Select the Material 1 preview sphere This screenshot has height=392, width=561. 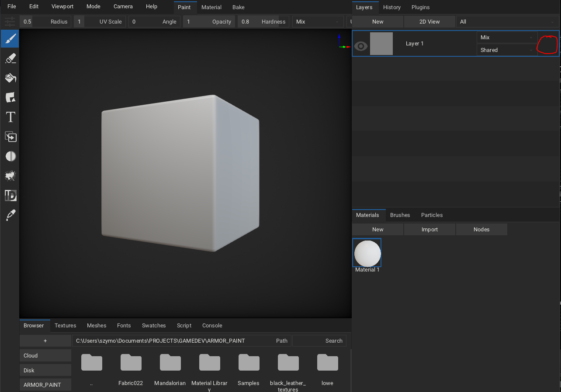(367, 253)
